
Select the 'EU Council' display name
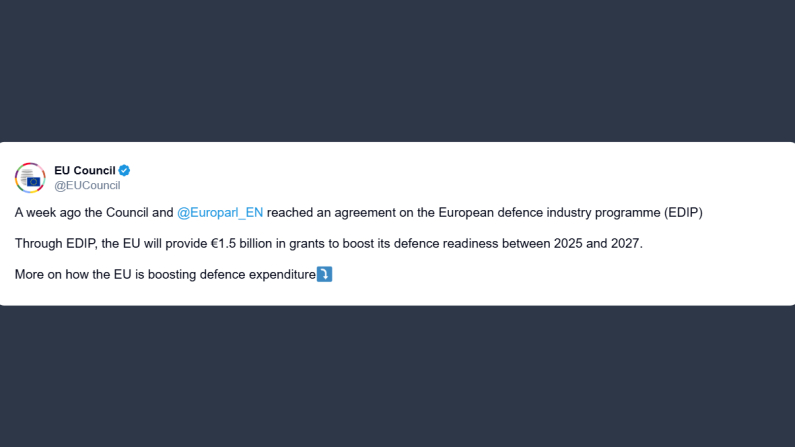[84, 170]
